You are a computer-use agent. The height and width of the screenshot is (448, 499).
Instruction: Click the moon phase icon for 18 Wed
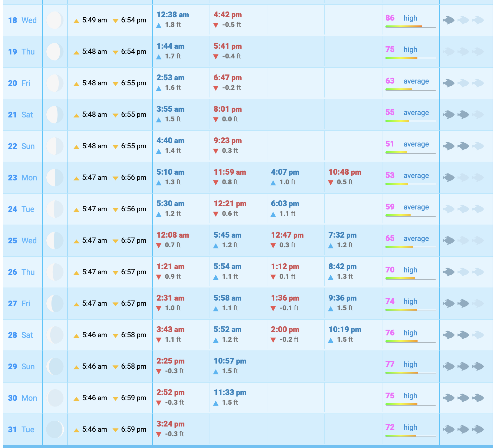55,20
